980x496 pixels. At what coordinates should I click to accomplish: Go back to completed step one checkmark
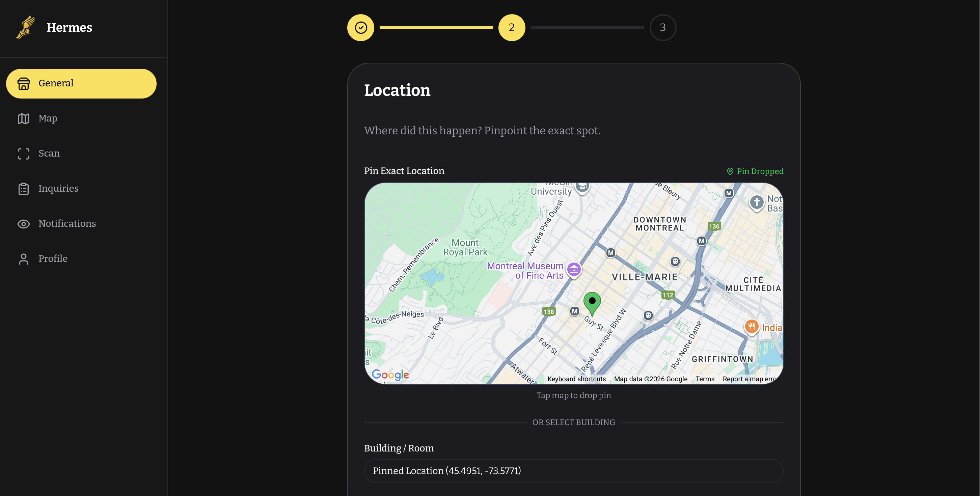pos(360,27)
